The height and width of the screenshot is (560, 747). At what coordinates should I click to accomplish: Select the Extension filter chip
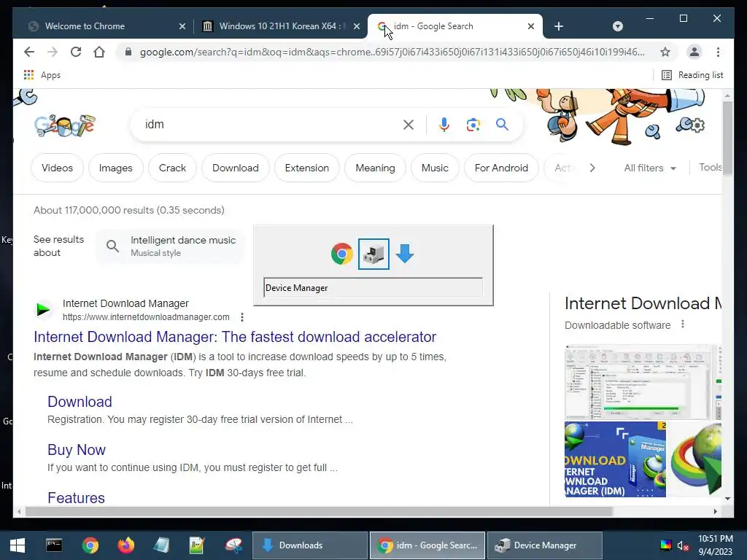click(x=307, y=168)
